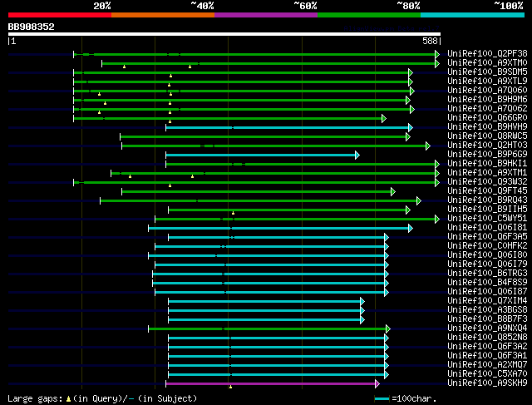Select hit label UniRef100_Q6F3A1
Image resolution: width=532 pixels, height=405 pixels.
pyautogui.click(x=487, y=356)
